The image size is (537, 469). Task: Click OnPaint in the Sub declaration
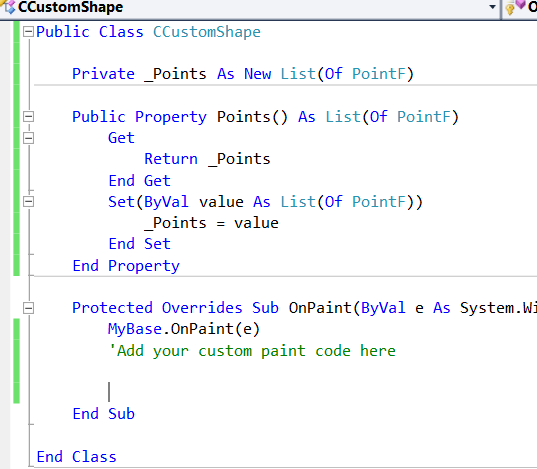[x=320, y=308]
